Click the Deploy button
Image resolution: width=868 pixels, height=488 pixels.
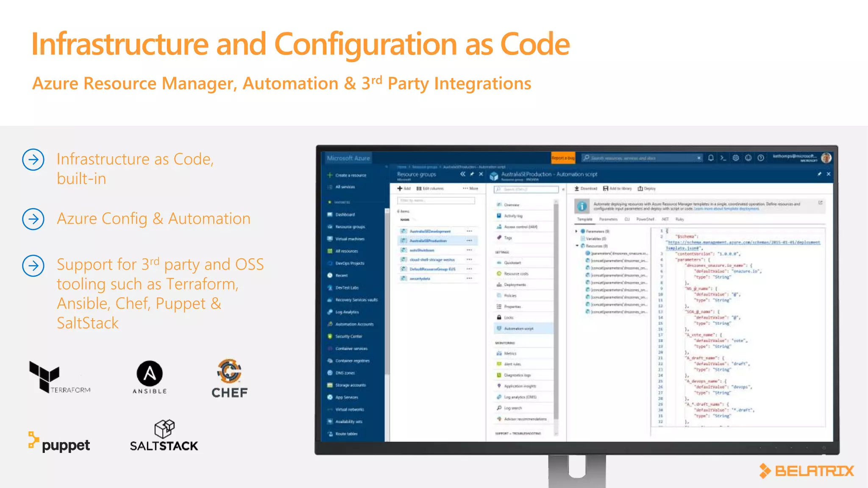click(x=647, y=189)
